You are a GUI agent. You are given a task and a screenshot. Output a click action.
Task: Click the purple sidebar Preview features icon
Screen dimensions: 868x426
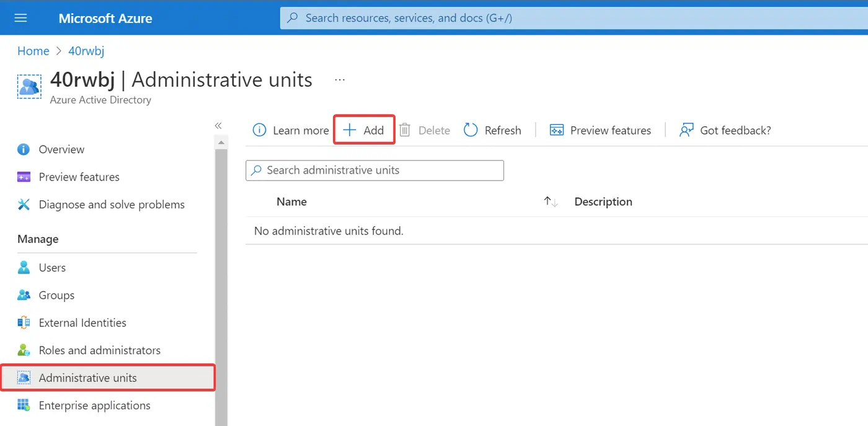[24, 177]
